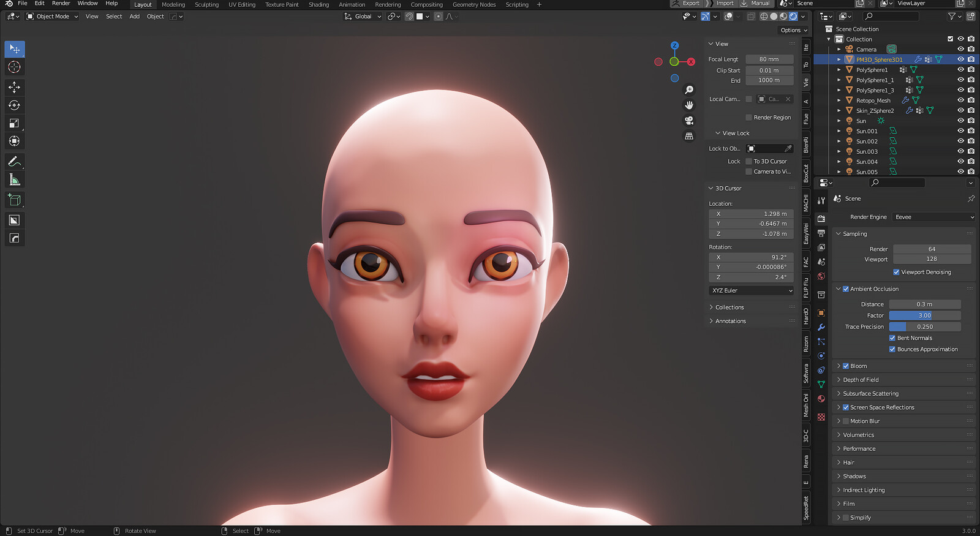
Task: Toggle Screen Space Reflections checkbox
Action: coord(846,407)
